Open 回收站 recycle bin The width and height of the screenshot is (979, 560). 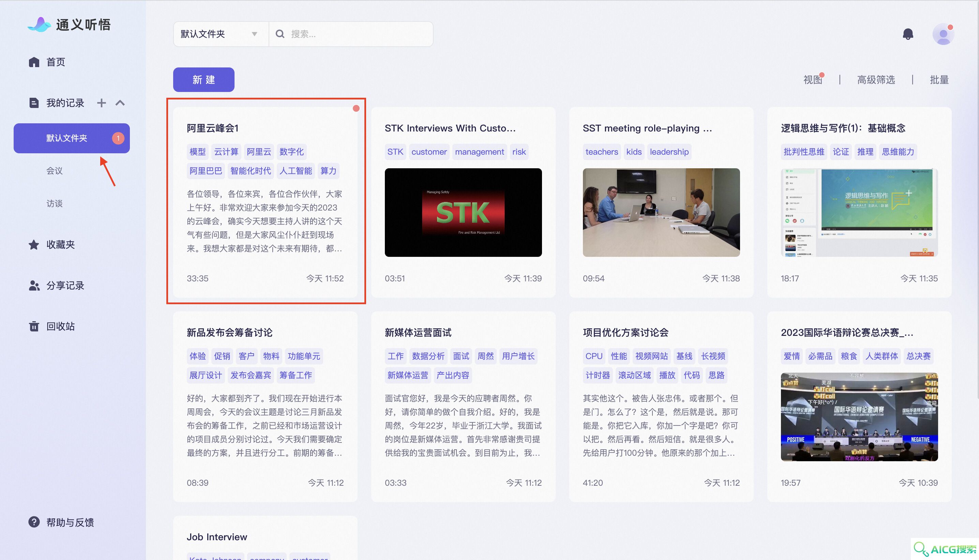(60, 326)
